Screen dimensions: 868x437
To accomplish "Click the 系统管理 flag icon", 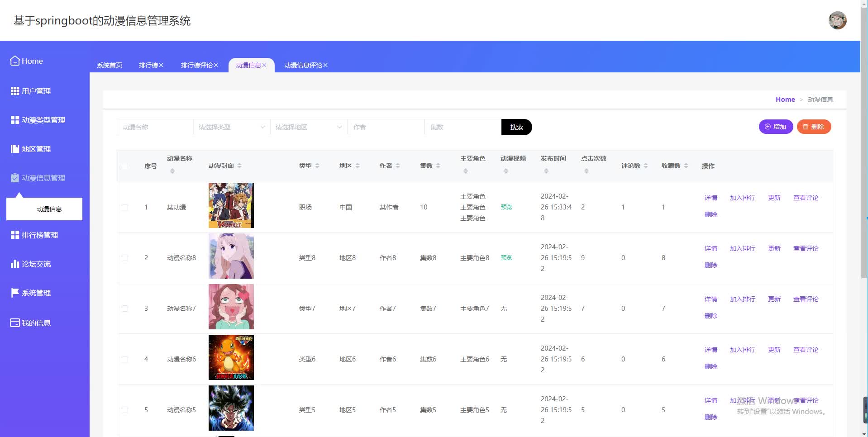I will (x=15, y=293).
